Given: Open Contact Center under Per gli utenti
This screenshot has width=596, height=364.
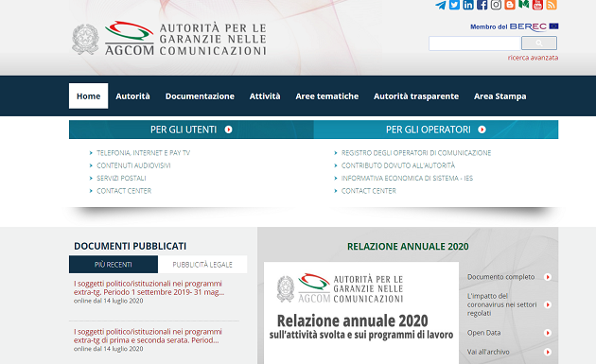Looking at the screenshot, I should coord(124,191).
